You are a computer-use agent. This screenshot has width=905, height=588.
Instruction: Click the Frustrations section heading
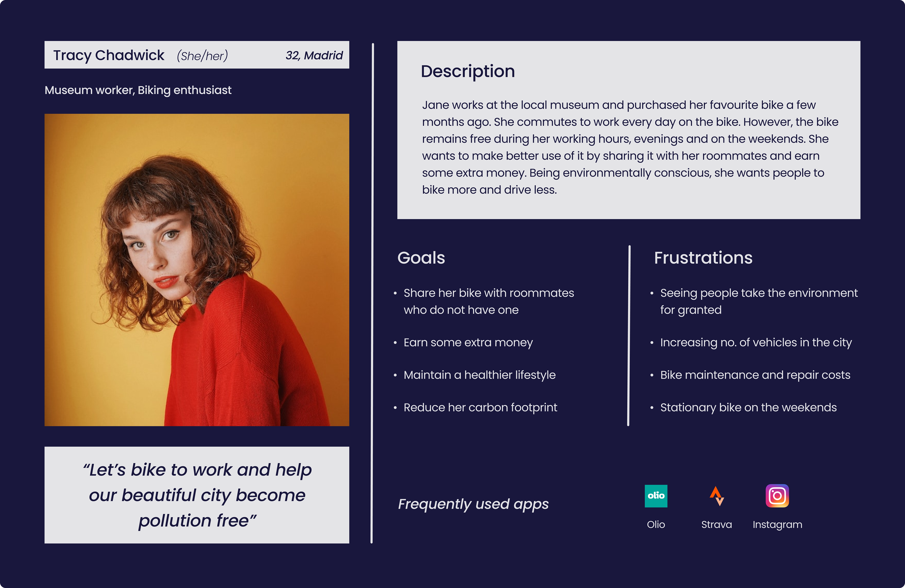703,258
